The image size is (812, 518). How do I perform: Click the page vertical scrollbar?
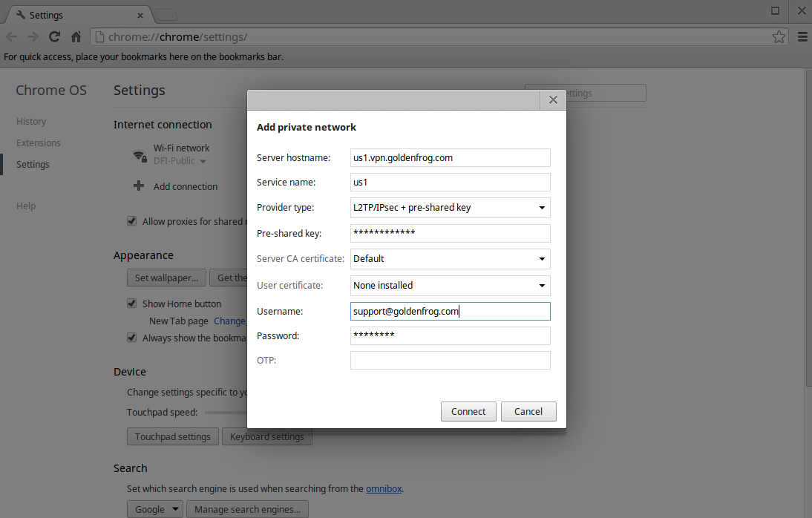(808, 228)
